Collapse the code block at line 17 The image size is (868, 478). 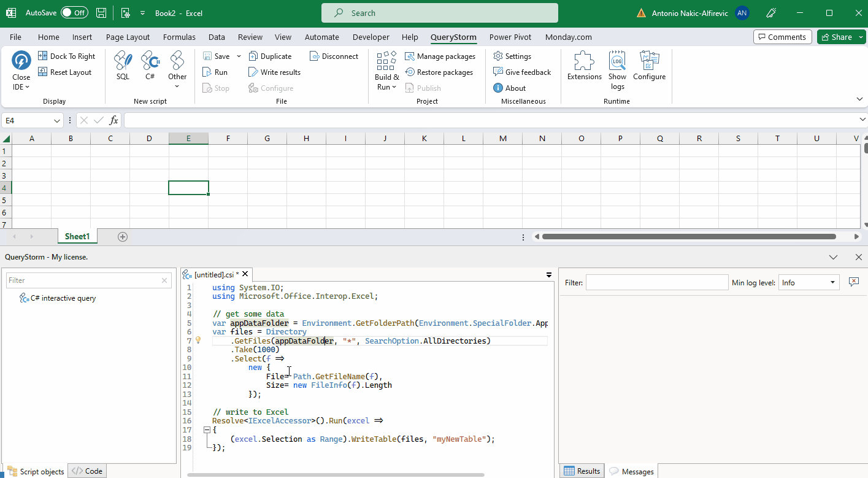click(207, 430)
